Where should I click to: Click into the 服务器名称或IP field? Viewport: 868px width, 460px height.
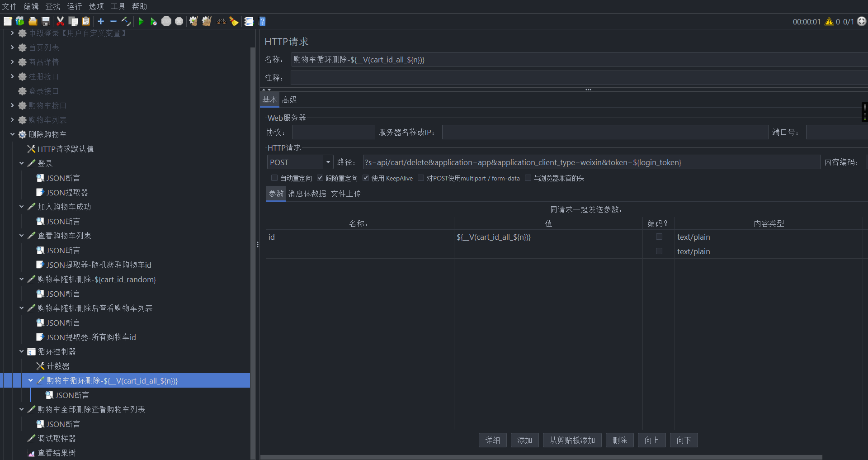pyautogui.click(x=605, y=132)
